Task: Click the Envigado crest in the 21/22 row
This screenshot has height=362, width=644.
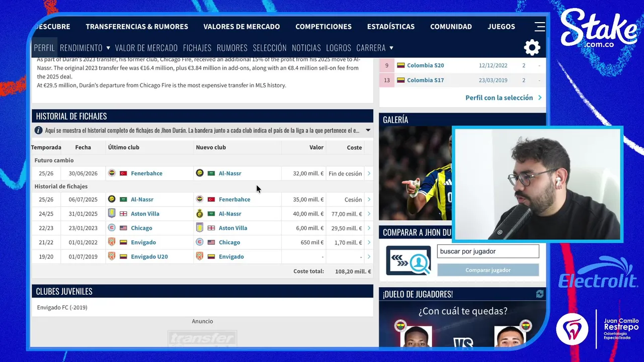Action: (x=112, y=242)
